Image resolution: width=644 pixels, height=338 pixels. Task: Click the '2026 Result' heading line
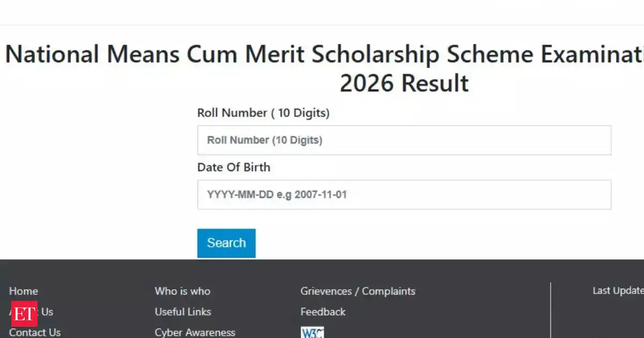404,83
